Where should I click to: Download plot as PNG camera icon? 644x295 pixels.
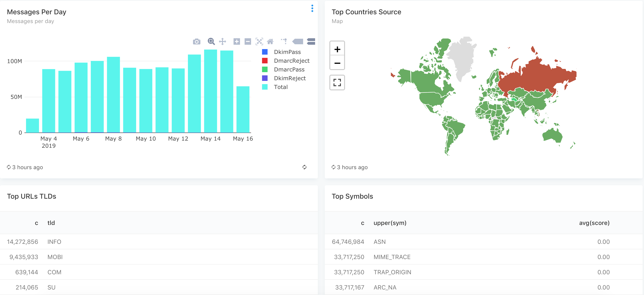196,41
